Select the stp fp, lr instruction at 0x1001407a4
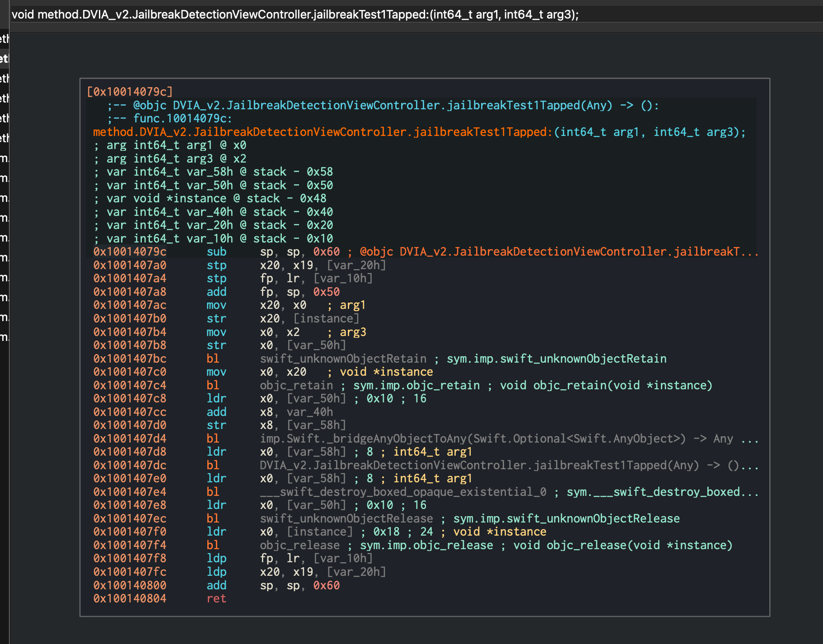The image size is (823, 644). tap(233, 278)
